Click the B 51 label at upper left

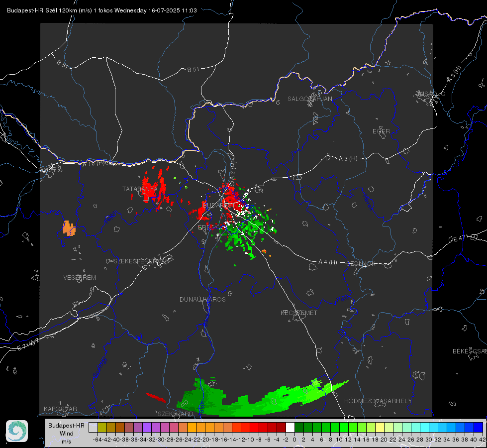click(x=62, y=63)
